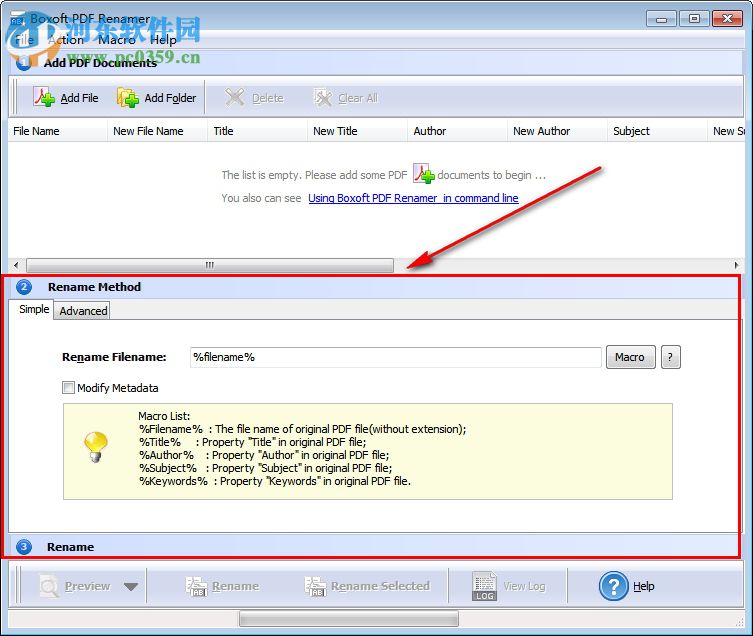Open the Preview dropdown arrow

(131, 586)
